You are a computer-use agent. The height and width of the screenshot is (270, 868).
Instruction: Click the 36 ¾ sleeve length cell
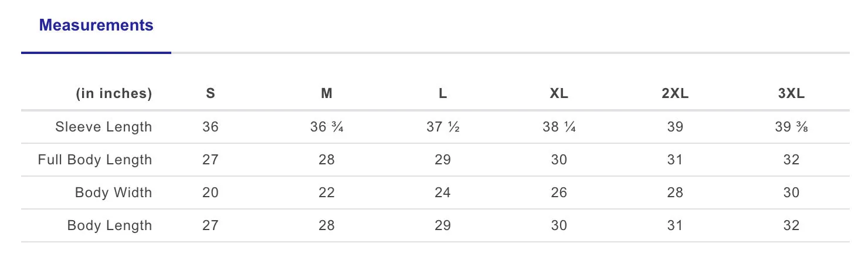point(327,127)
